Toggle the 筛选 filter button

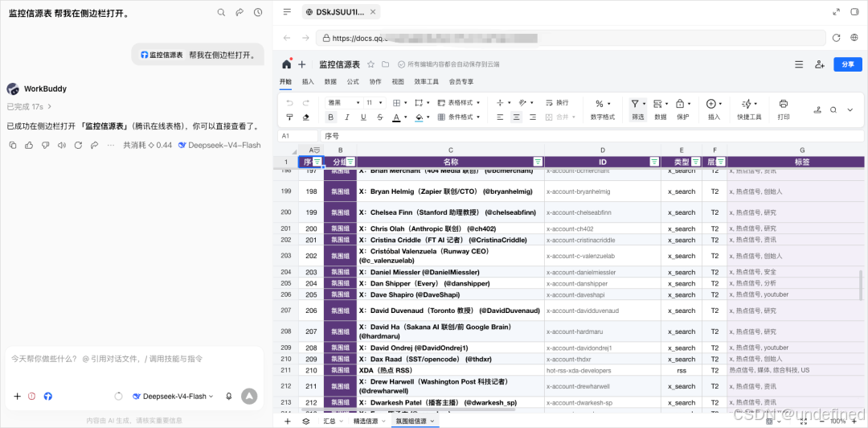point(637,109)
